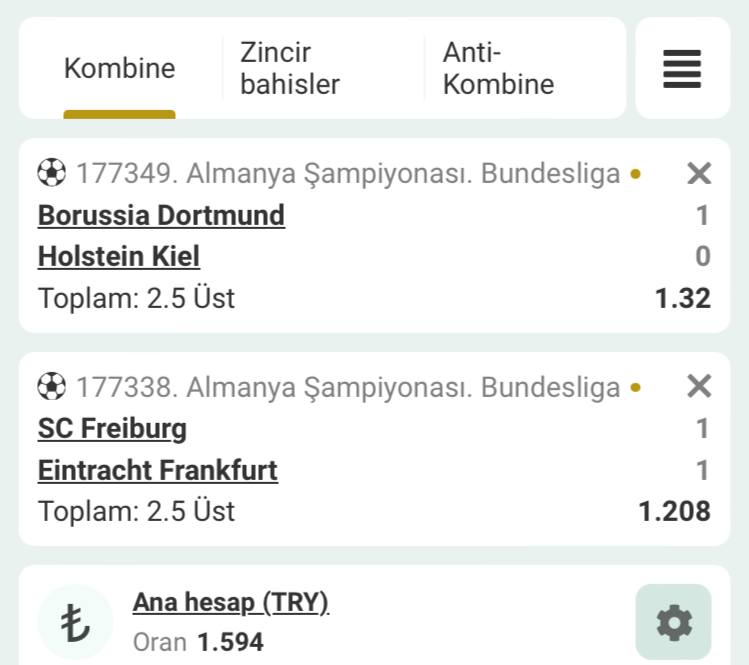This screenshot has height=665, width=749.
Task: Open Eintracht Frankfurt team link
Action: pos(158,470)
